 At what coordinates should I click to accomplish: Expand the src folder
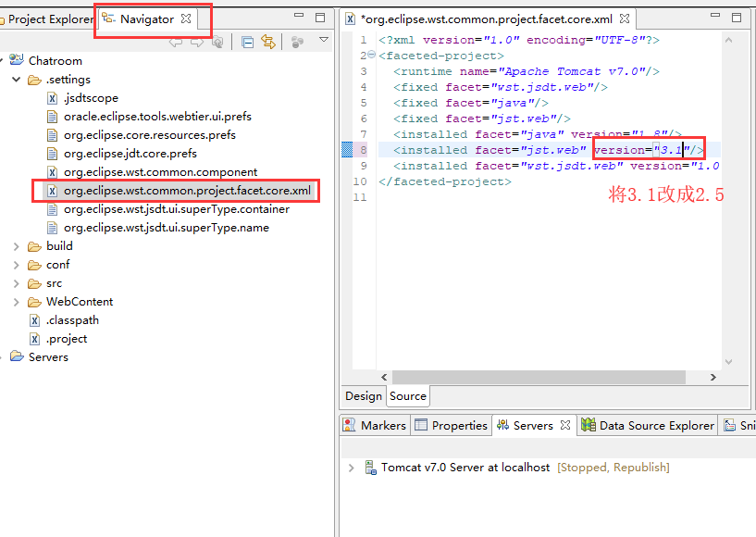(x=17, y=283)
